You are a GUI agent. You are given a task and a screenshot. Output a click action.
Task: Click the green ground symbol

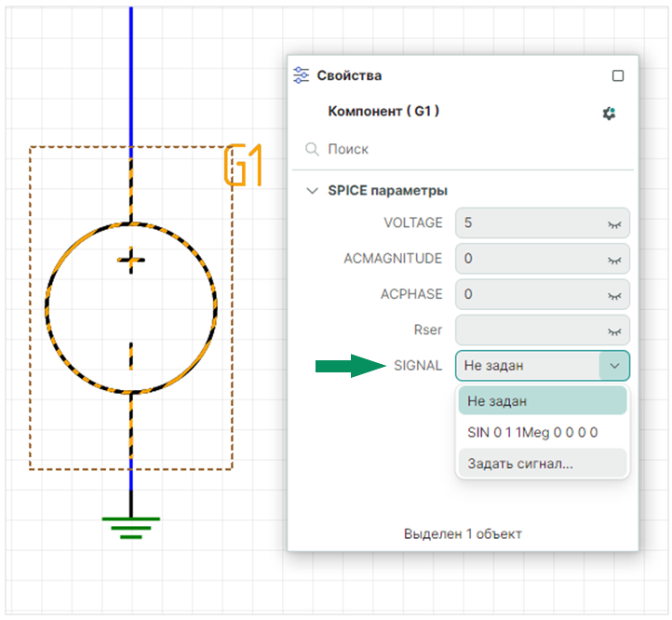tap(131, 527)
